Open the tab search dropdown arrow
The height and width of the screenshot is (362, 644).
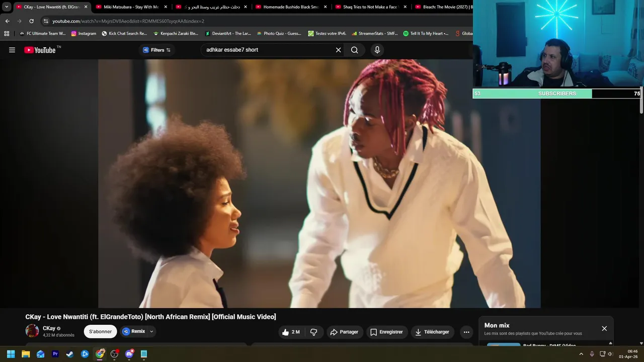pos(7,7)
